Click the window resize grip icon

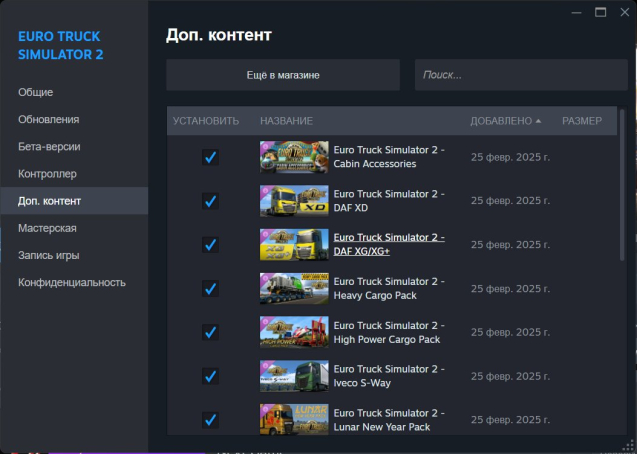click(628, 446)
